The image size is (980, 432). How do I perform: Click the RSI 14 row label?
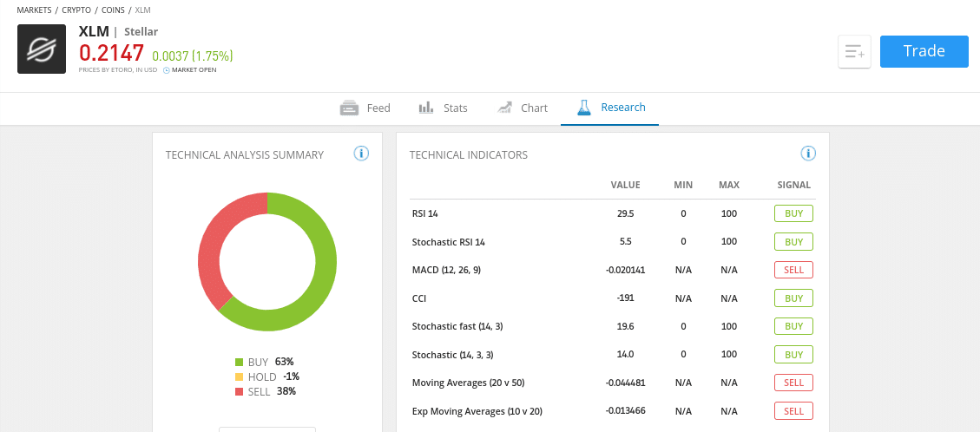click(x=425, y=213)
